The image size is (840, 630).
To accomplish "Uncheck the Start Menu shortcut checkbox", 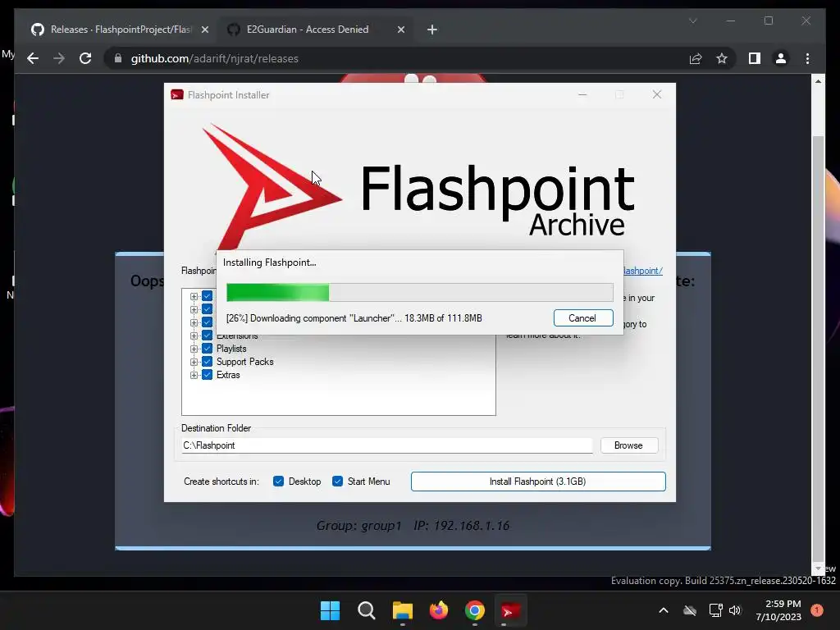I will 337,482.
